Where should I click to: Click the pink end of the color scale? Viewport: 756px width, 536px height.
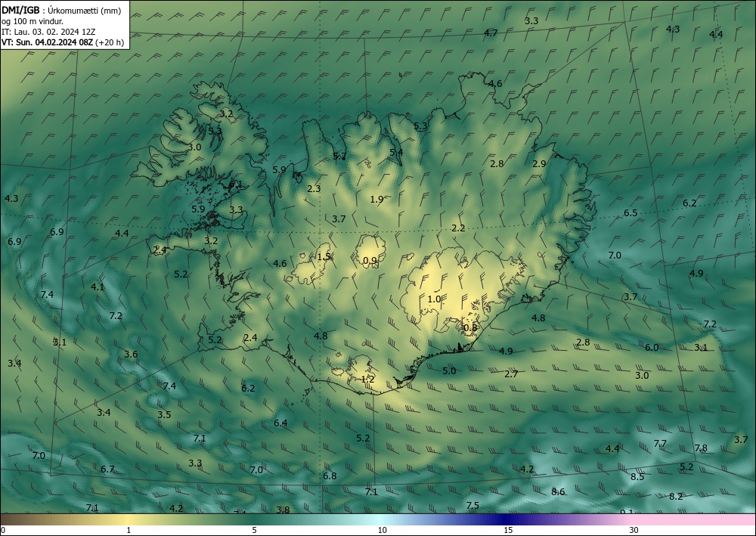[694, 519]
